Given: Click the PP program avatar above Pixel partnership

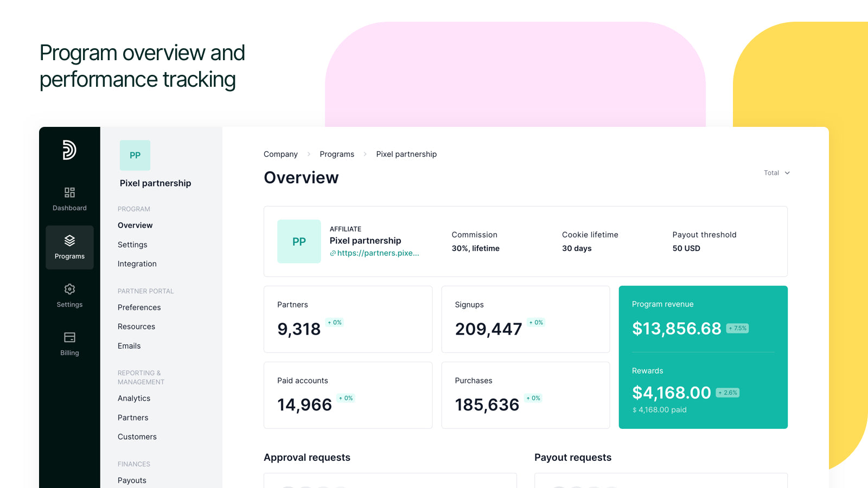Looking at the screenshot, I should tap(135, 155).
